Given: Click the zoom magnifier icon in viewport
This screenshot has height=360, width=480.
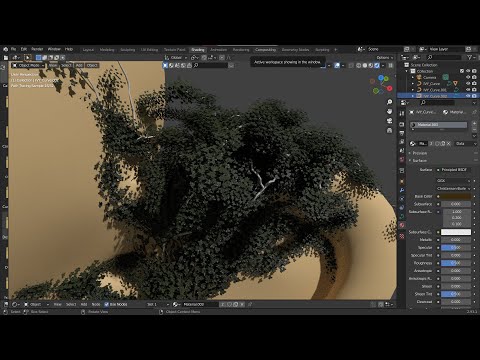Looking at the screenshot, I should [389, 102].
